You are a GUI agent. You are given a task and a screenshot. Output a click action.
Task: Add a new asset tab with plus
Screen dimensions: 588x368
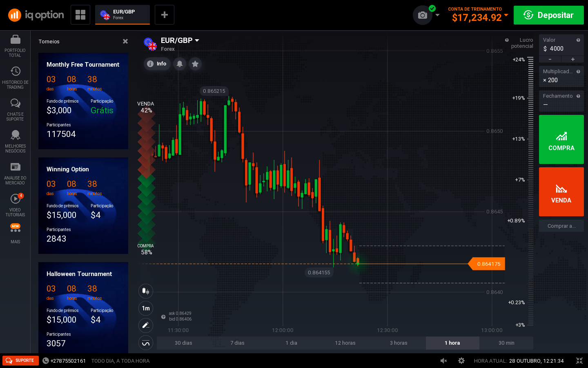165,15
